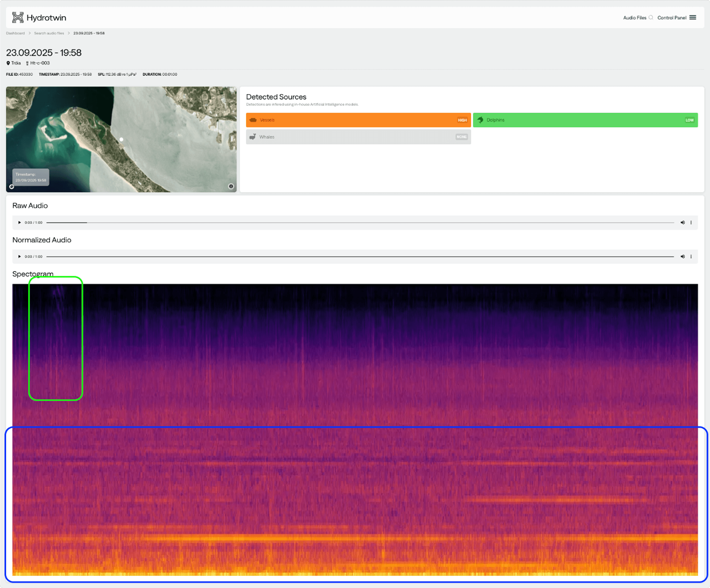This screenshot has width=710, height=588.
Task: Click the dolphin icon on the Dolphins detection
Action: 480,120
